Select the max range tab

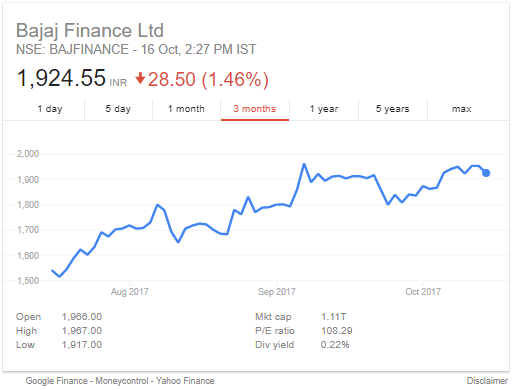[x=462, y=109]
